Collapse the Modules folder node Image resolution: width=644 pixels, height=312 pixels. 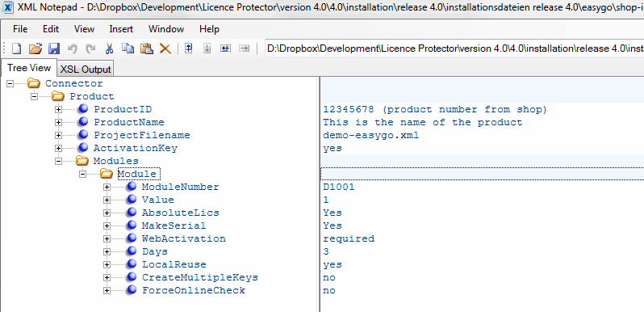pyautogui.click(x=58, y=161)
